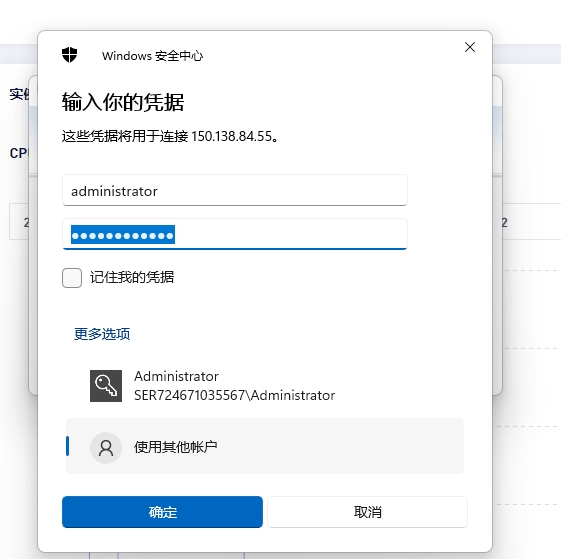Click the Windows Security shield icon
This screenshot has height=559, width=561.
tap(69, 55)
